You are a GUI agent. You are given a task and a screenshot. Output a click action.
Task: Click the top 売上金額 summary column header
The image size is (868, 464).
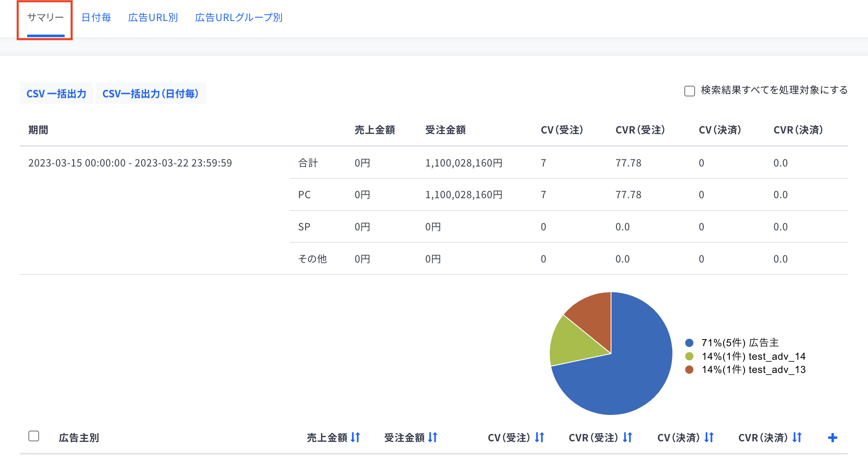[x=375, y=130]
